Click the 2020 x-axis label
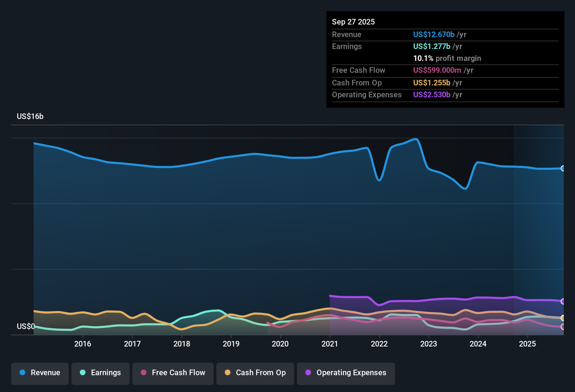This screenshot has height=392, width=575. pyautogui.click(x=280, y=344)
